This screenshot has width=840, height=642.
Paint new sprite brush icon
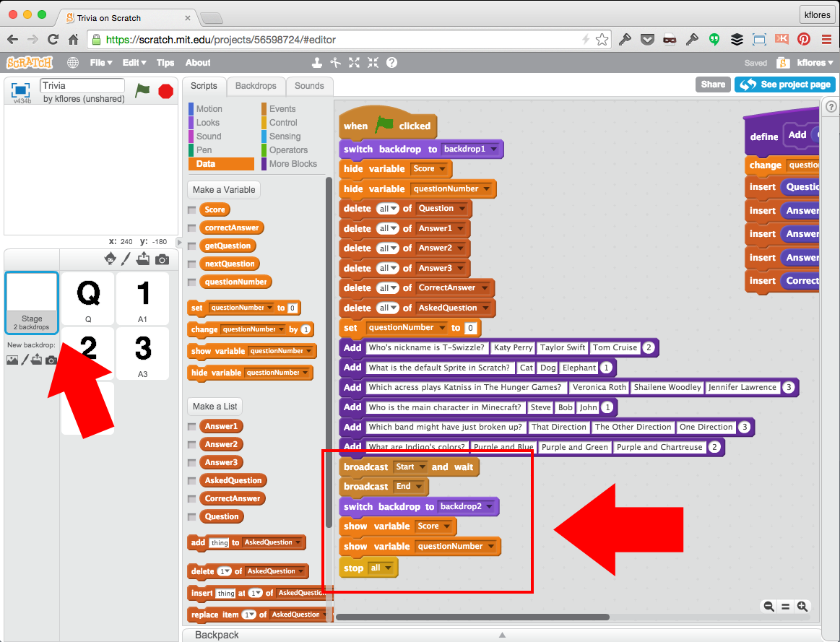[126, 259]
